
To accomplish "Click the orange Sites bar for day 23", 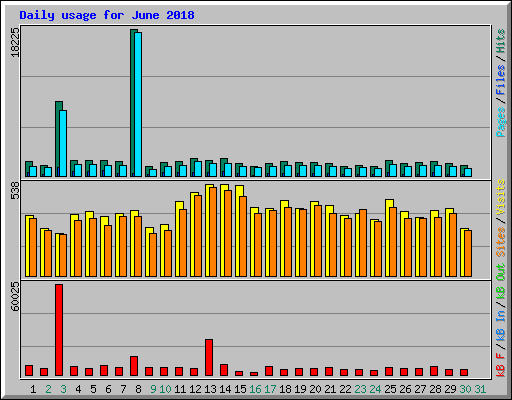I will coord(363,243).
